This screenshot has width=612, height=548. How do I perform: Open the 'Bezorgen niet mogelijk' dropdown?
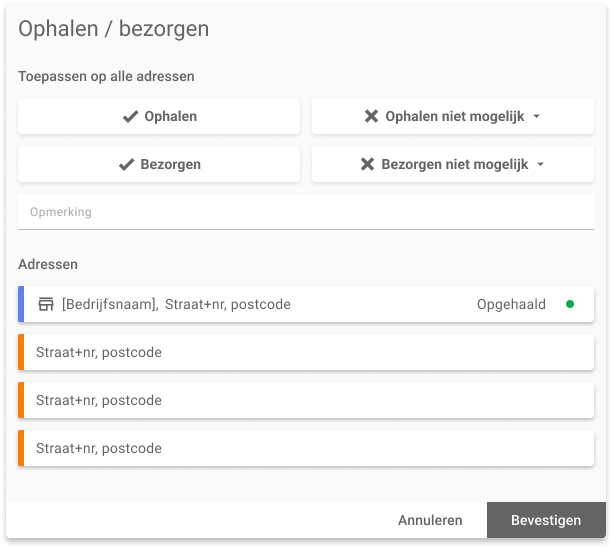tap(453, 164)
